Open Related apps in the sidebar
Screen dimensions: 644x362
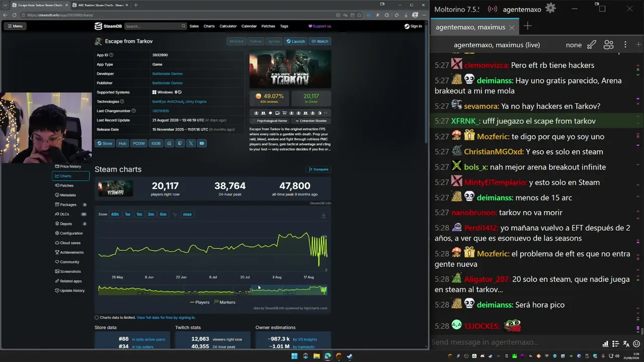click(70, 281)
